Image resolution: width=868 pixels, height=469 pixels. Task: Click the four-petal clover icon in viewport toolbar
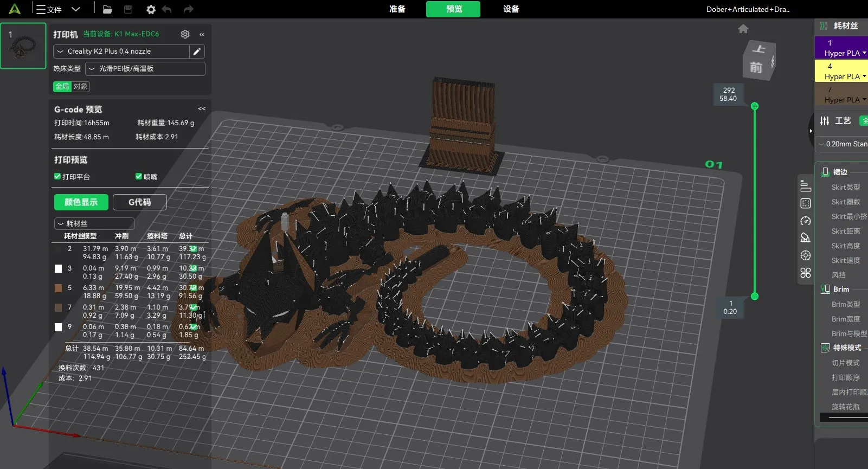[806, 273]
